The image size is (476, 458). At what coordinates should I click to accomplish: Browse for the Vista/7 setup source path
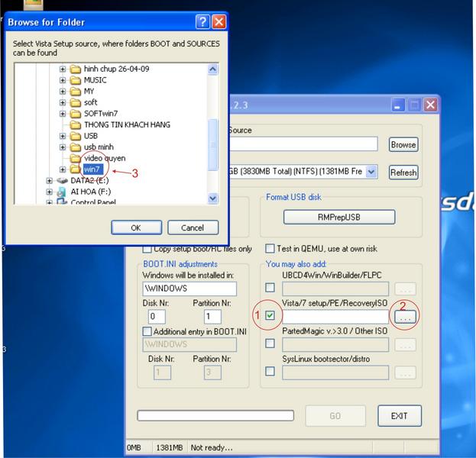(406, 315)
